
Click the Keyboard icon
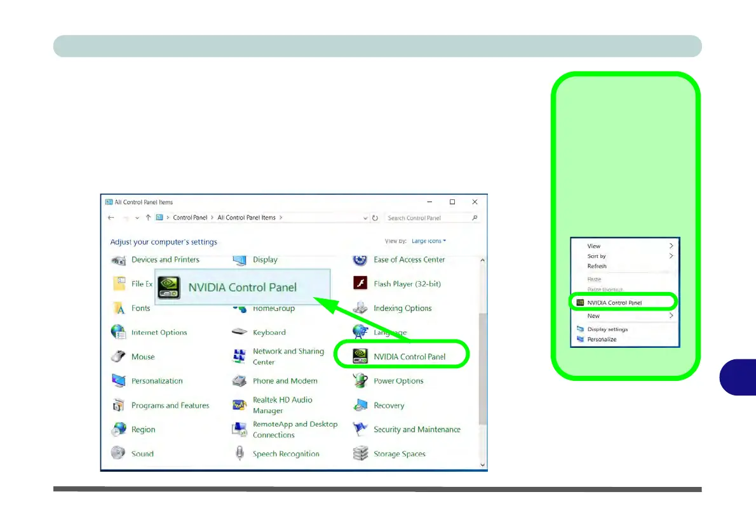(x=240, y=332)
